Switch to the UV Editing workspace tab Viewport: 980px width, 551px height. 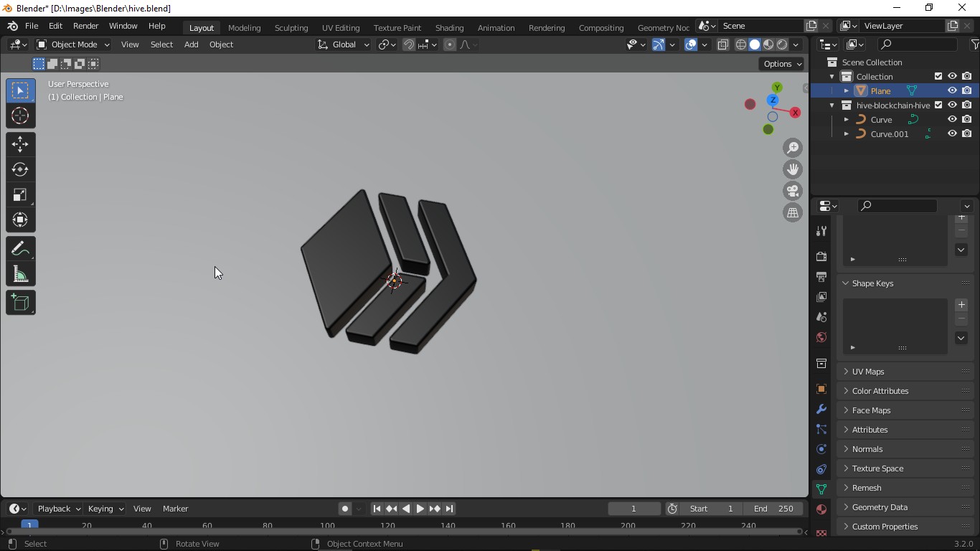point(341,27)
